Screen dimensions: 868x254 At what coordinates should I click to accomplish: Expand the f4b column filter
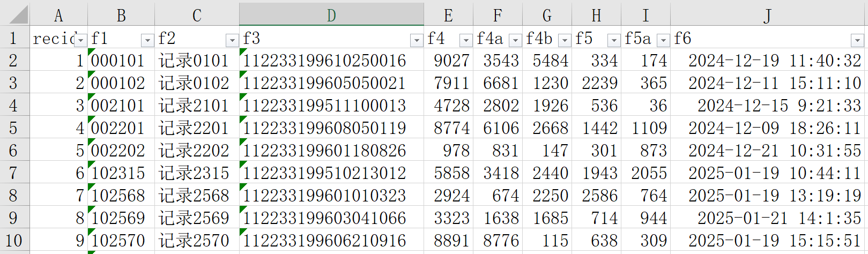(565, 40)
